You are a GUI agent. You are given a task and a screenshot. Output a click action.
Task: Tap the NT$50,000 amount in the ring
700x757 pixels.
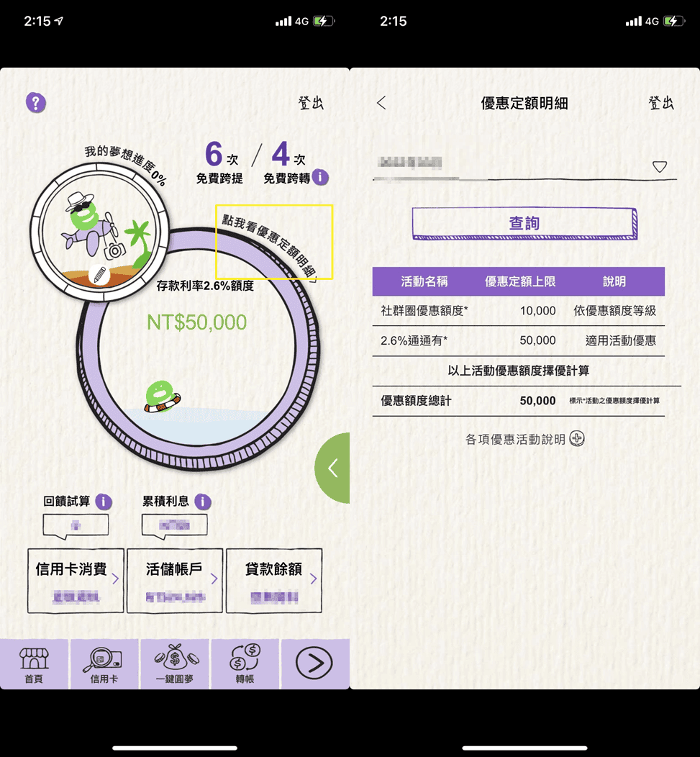[196, 322]
